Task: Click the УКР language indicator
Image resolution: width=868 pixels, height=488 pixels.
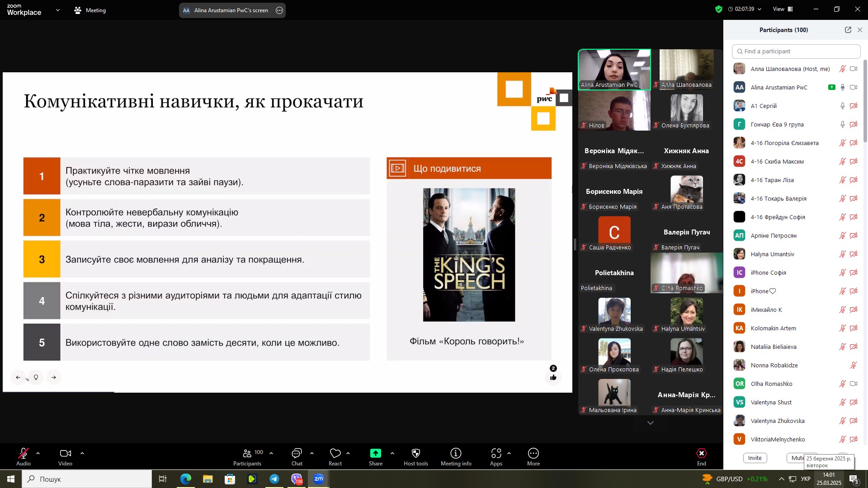Action: click(806, 479)
